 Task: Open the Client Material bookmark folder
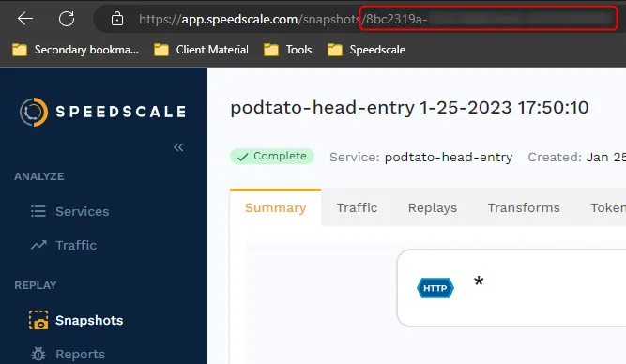(201, 50)
